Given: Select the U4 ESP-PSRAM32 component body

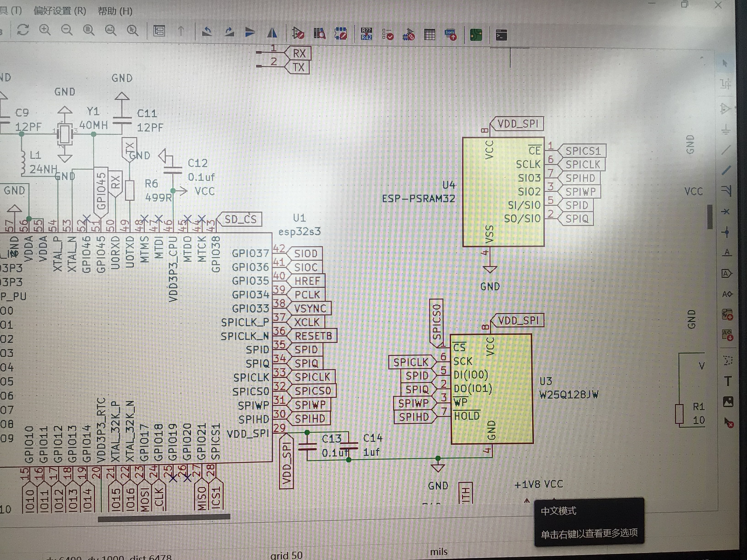Looking at the screenshot, I should click(x=503, y=192).
